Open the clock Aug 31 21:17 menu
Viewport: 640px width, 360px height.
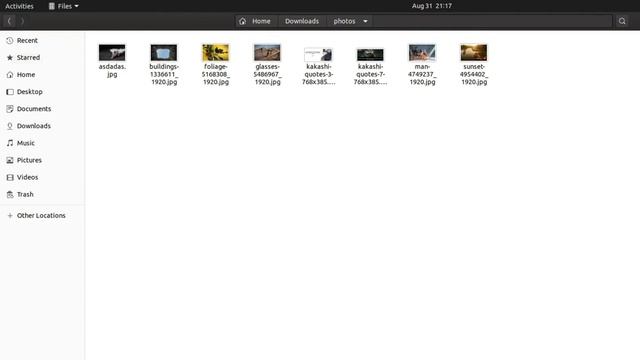click(x=431, y=6)
